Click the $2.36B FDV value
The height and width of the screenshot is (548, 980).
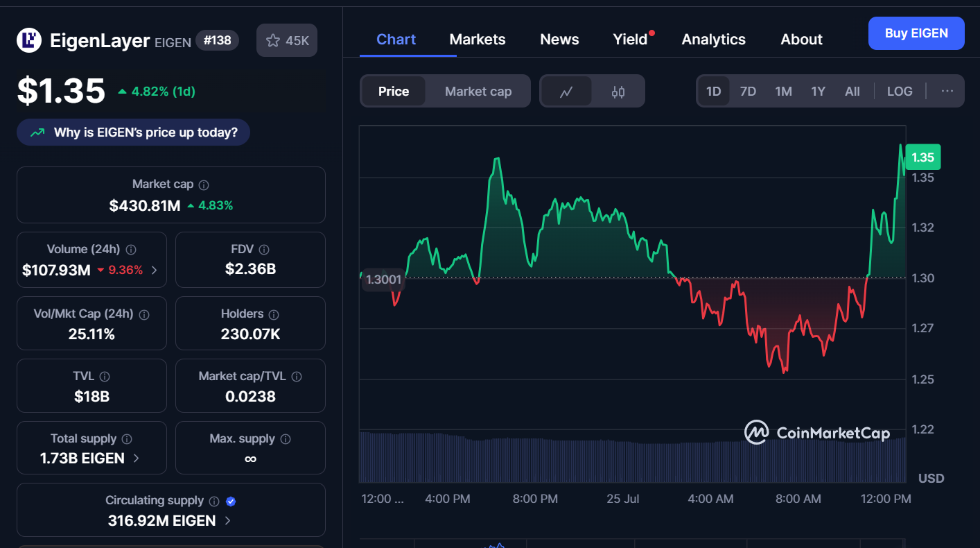click(x=250, y=268)
